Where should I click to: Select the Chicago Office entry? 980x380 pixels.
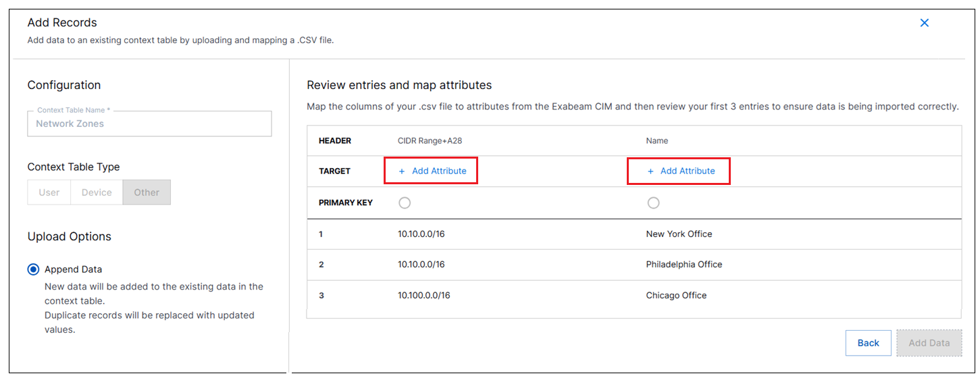click(x=676, y=296)
